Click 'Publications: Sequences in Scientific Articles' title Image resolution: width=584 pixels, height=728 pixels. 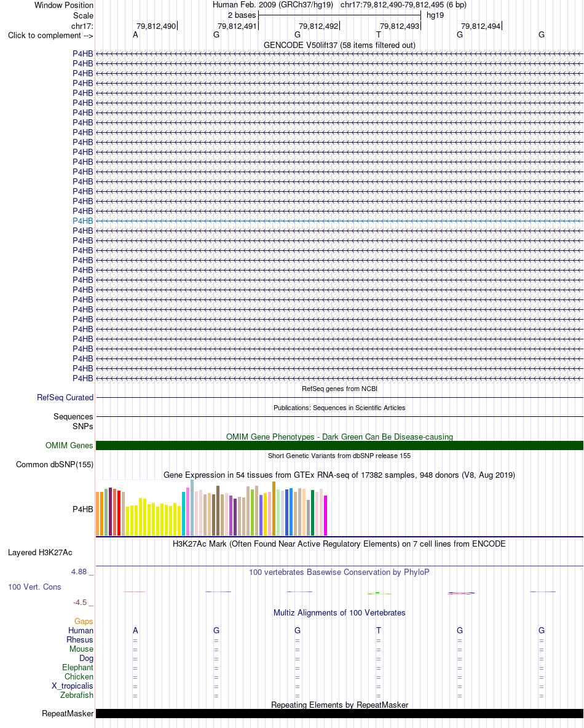tap(339, 408)
